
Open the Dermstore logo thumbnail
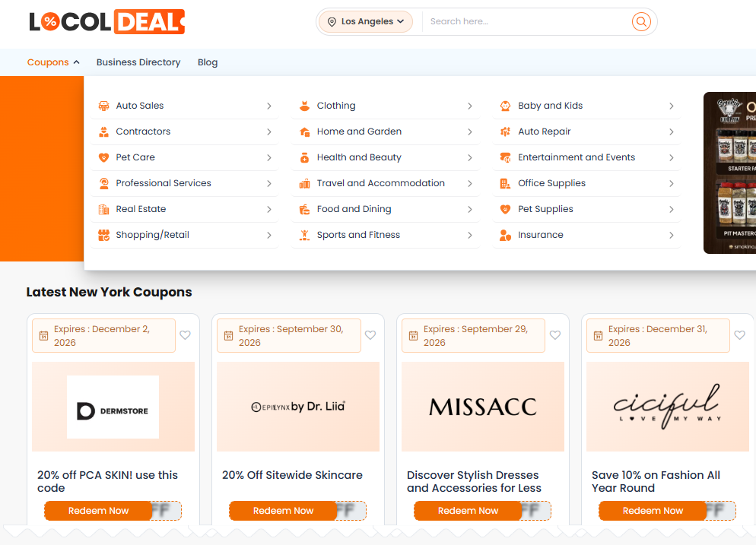(x=113, y=407)
